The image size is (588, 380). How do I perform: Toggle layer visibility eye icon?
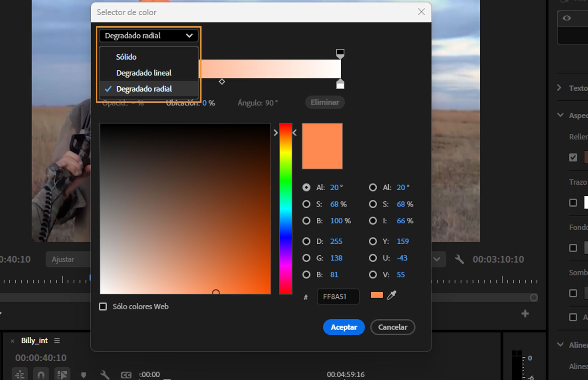click(567, 18)
